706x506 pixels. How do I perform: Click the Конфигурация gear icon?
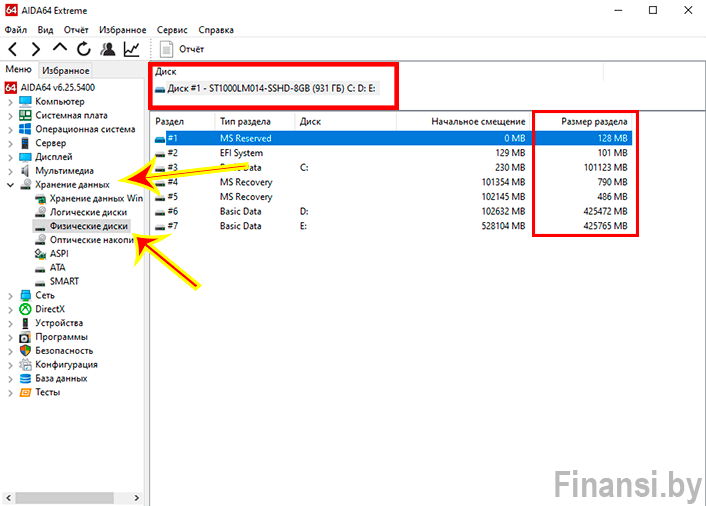tap(25, 365)
